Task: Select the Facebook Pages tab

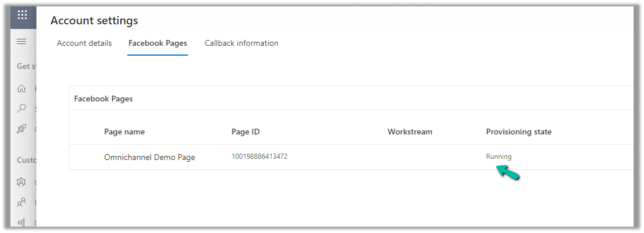Action: point(157,43)
